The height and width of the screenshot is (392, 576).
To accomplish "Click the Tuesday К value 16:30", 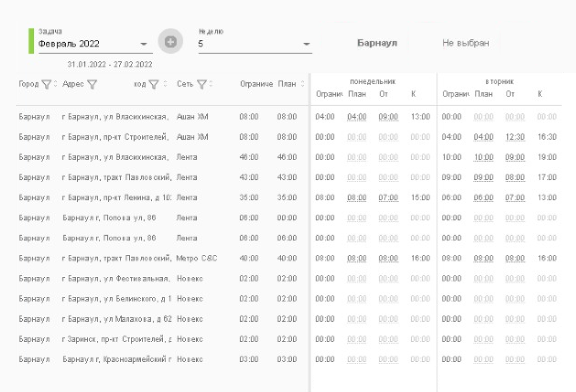I will (x=547, y=137).
